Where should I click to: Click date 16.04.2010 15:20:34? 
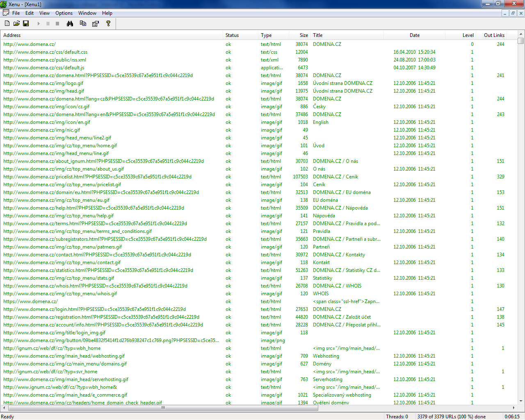(x=414, y=52)
